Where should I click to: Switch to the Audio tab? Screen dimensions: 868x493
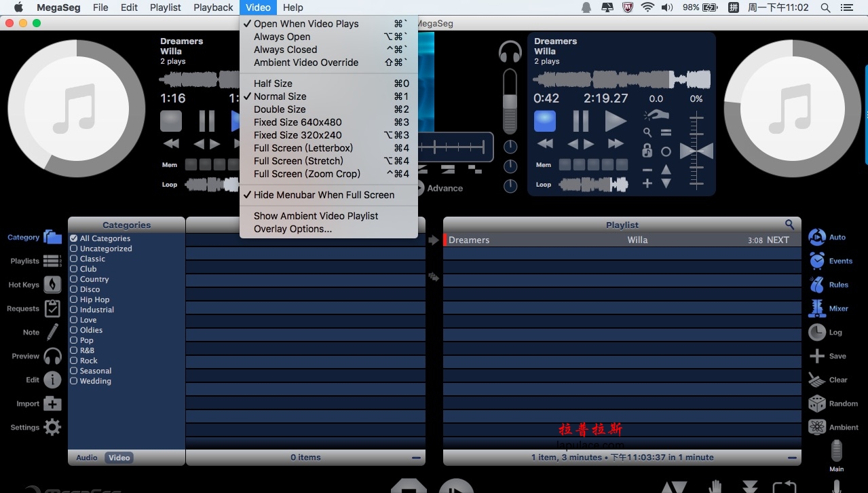point(86,458)
